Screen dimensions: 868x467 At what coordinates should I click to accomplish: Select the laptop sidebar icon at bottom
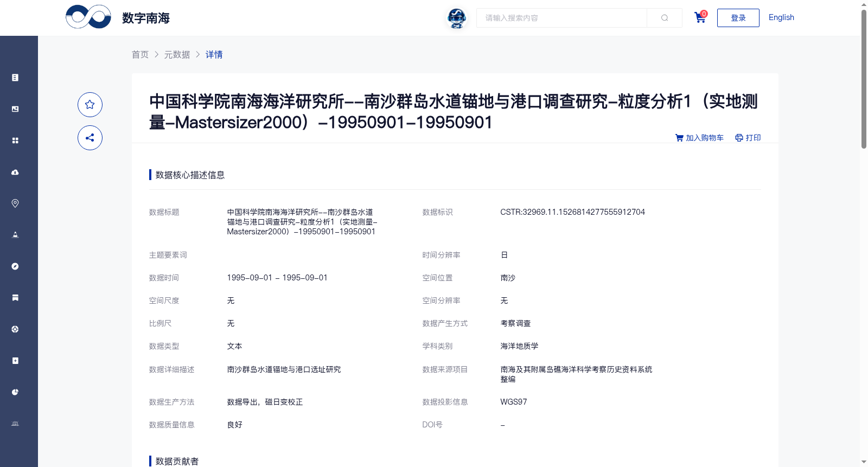[15, 424]
